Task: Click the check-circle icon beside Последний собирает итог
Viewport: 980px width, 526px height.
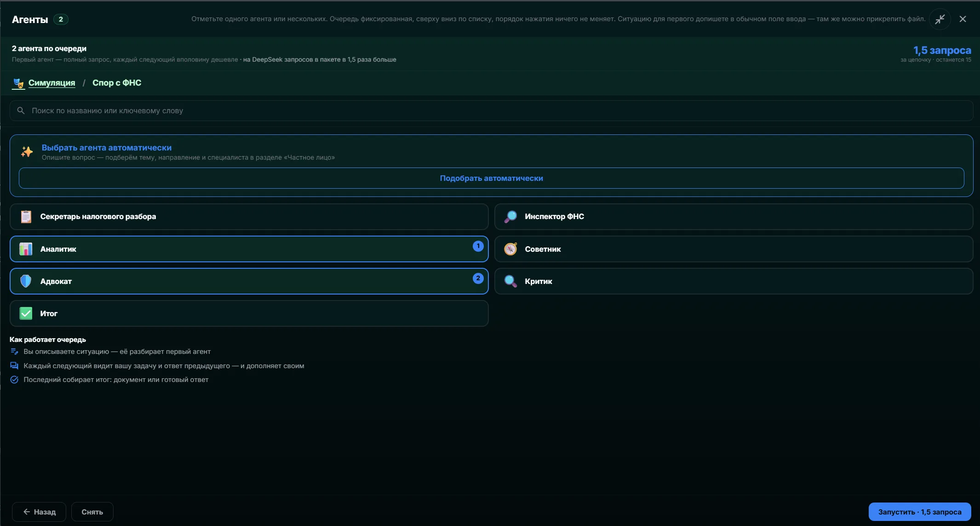Action: click(x=14, y=380)
